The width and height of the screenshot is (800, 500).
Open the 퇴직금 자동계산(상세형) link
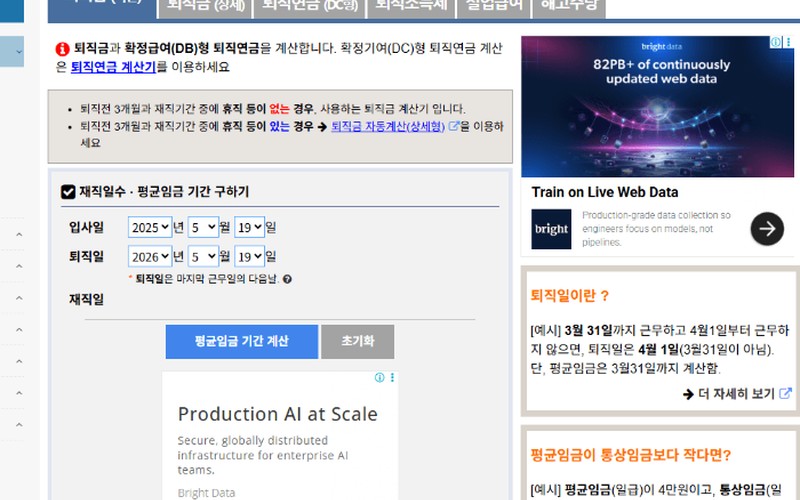pyautogui.click(x=388, y=126)
